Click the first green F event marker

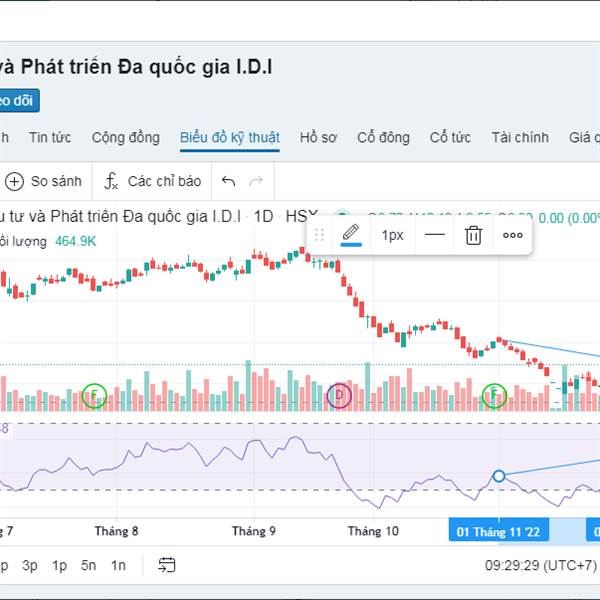click(x=94, y=396)
